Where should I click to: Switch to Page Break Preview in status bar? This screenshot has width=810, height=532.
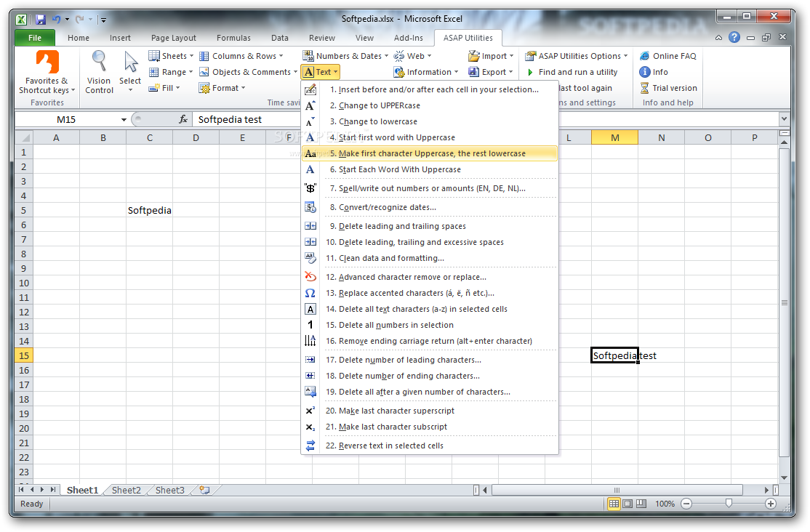tap(641, 504)
